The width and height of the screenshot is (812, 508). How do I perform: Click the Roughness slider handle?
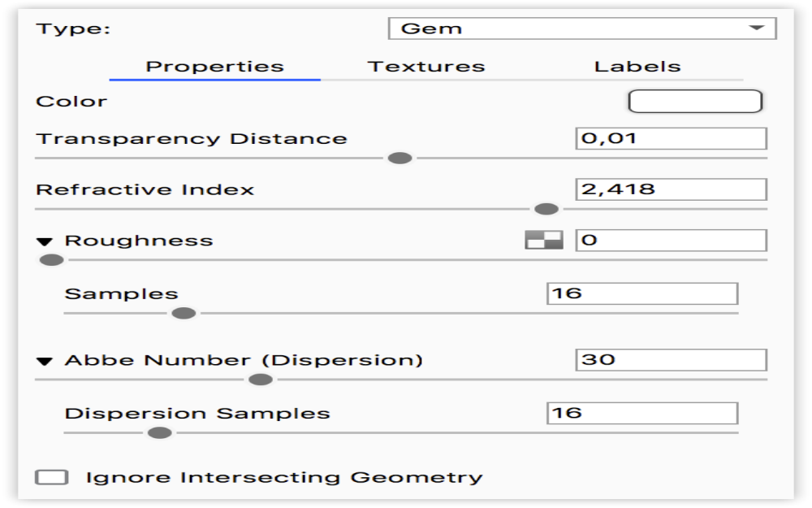(52, 260)
